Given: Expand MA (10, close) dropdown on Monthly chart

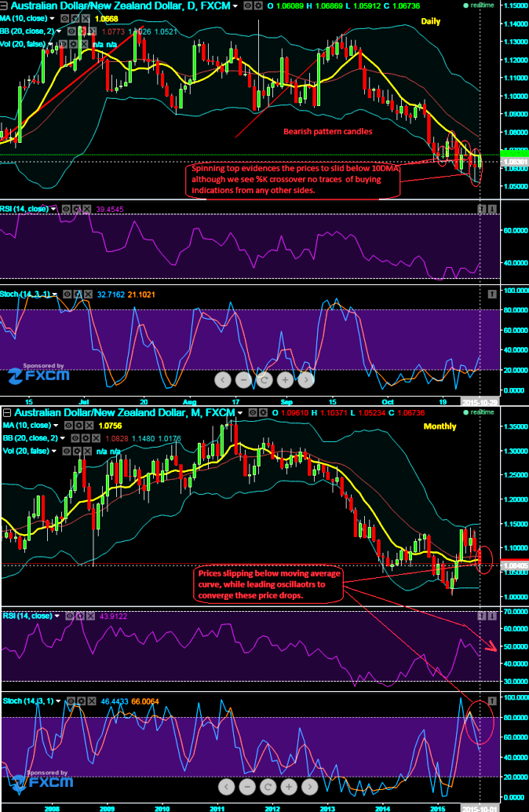Looking at the screenshot, I should point(56,426).
